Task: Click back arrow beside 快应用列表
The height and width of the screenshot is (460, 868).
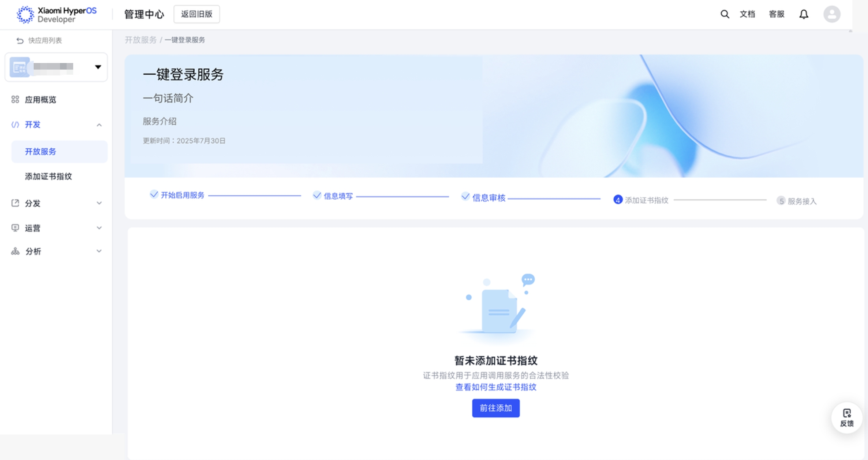Action: (20, 41)
